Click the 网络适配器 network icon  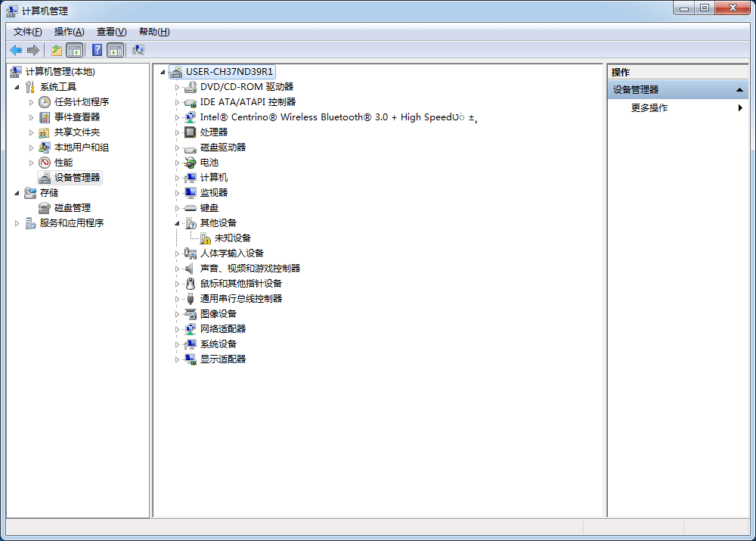pyautogui.click(x=191, y=329)
